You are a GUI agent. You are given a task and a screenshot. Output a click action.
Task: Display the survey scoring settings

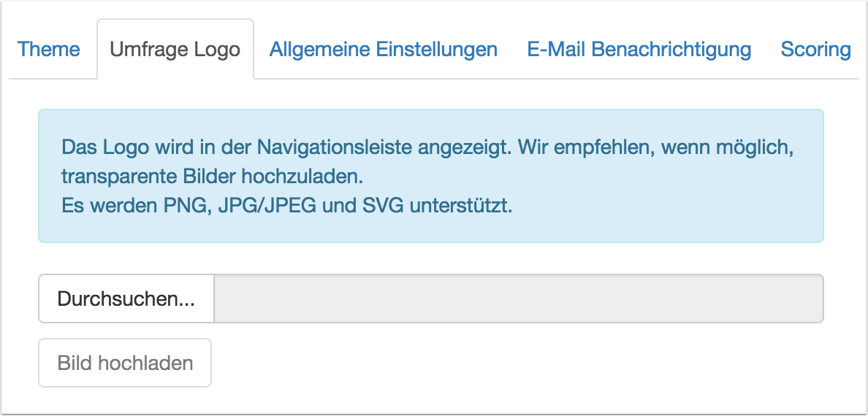click(815, 50)
